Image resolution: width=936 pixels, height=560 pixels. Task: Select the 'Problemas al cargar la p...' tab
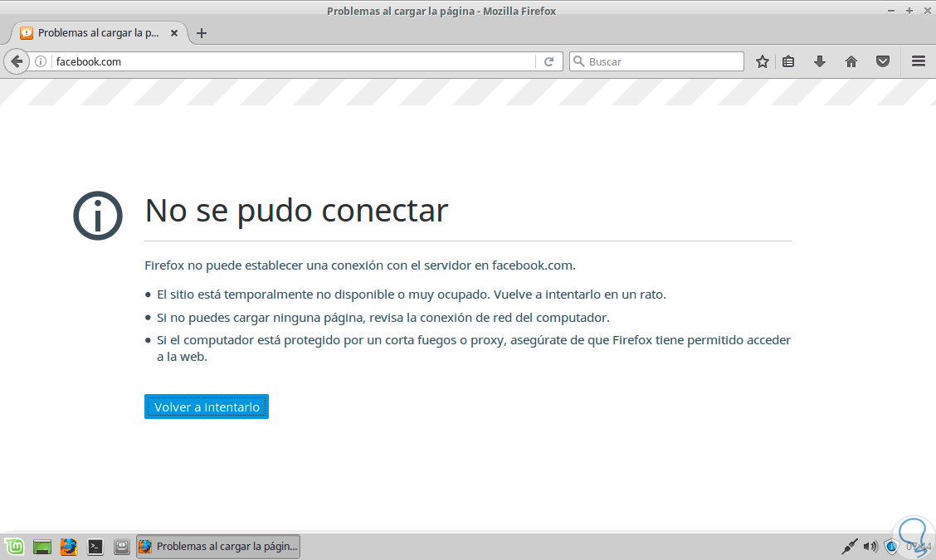coord(99,33)
